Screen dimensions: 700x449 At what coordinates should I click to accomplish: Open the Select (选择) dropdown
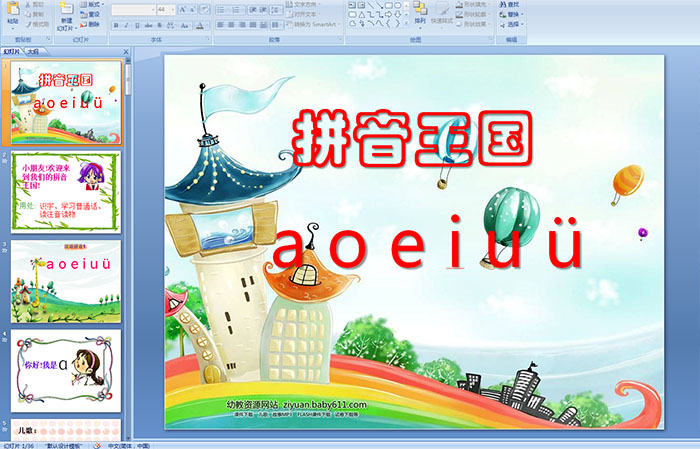pyautogui.click(x=513, y=25)
